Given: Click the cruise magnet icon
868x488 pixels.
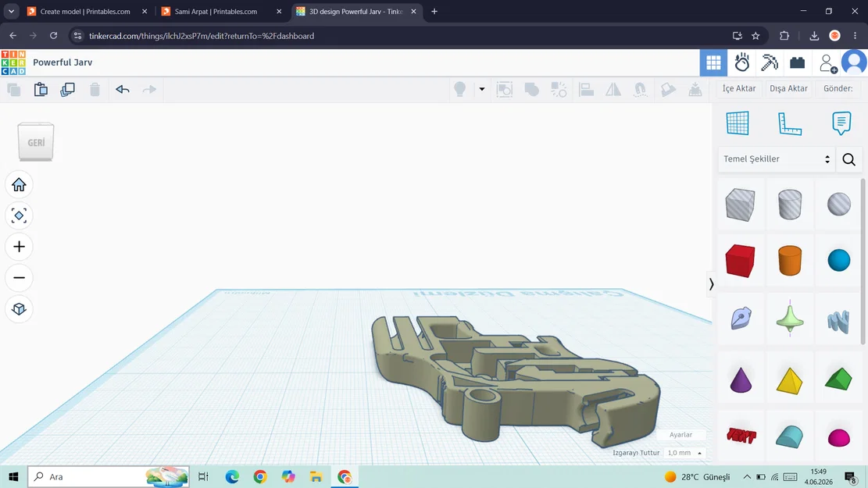Looking at the screenshot, I should click(x=640, y=89).
